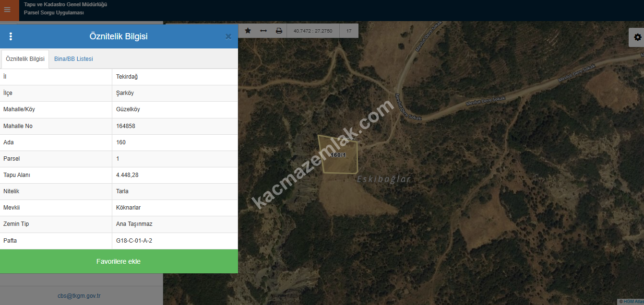Click the star favorites icon in map toolbar
This screenshot has height=305, width=644.
[x=248, y=31]
